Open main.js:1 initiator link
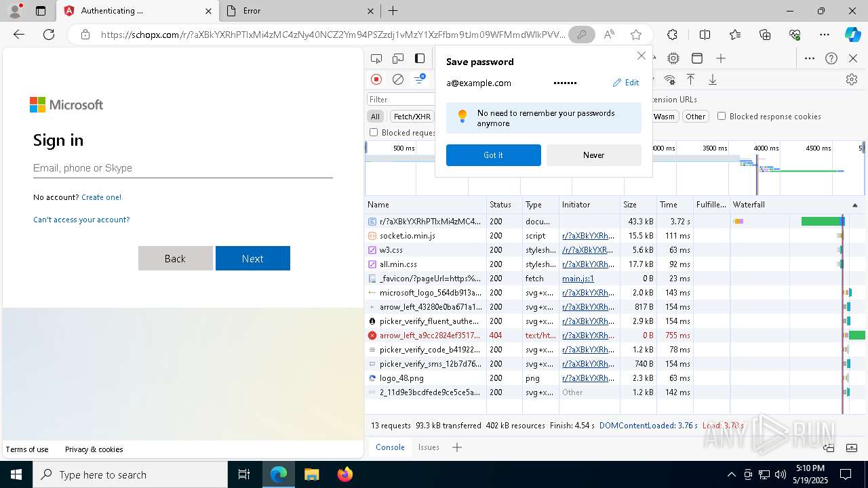This screenshot has height=488, width=868. tap(578, 279)
